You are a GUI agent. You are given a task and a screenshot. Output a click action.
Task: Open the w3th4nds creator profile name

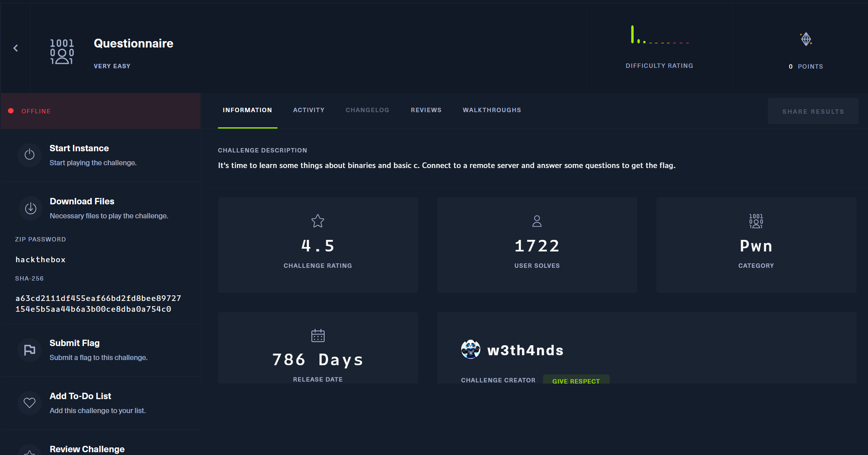click(525, 350)
